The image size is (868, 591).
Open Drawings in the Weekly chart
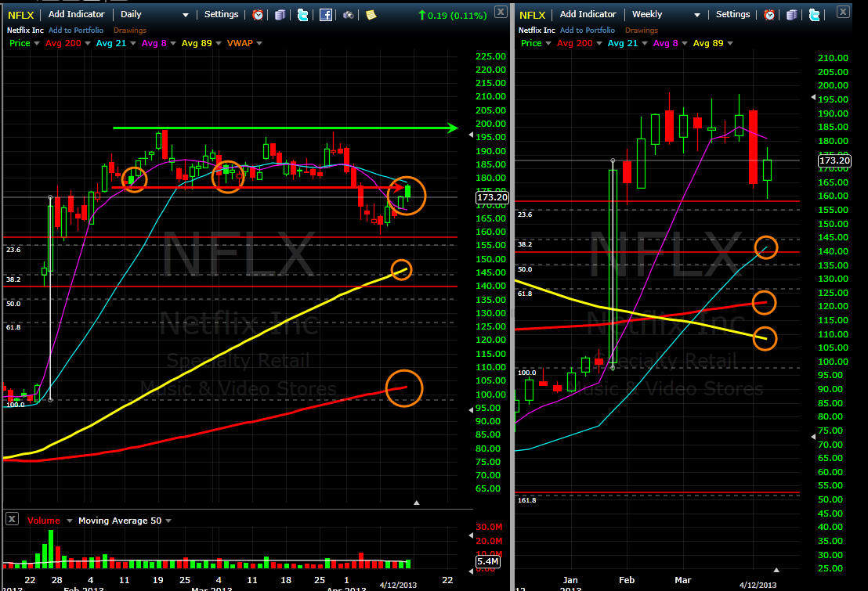pyautogui.click(x=642, y=31)
